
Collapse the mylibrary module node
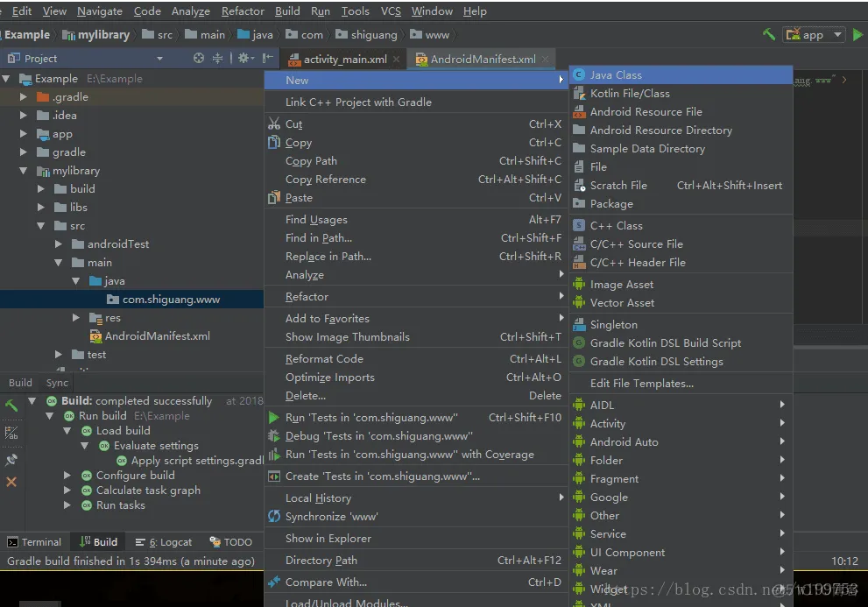[x=24, y=171]
